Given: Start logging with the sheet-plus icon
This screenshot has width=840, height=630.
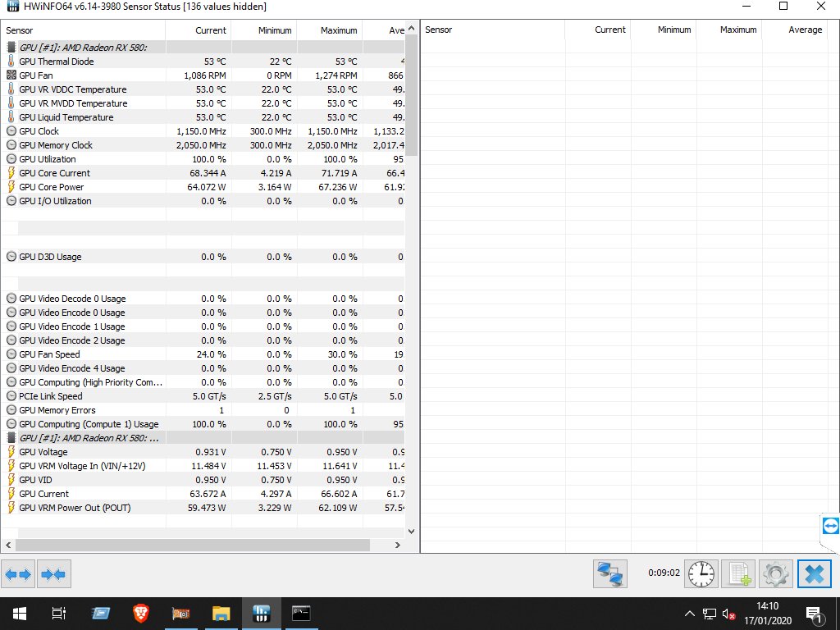Looking at the screenshot, I should pos(738,573).
